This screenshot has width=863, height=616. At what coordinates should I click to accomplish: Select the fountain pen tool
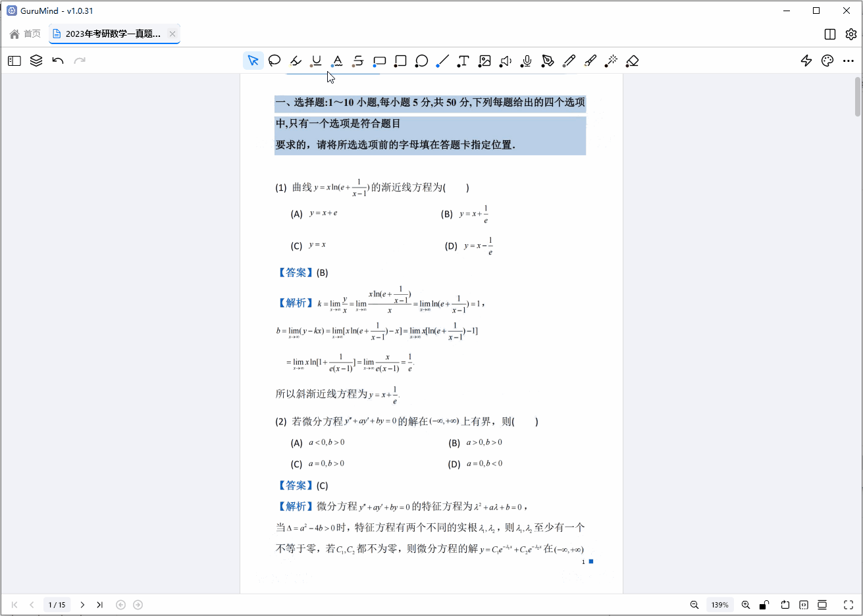tap(548, 61)
